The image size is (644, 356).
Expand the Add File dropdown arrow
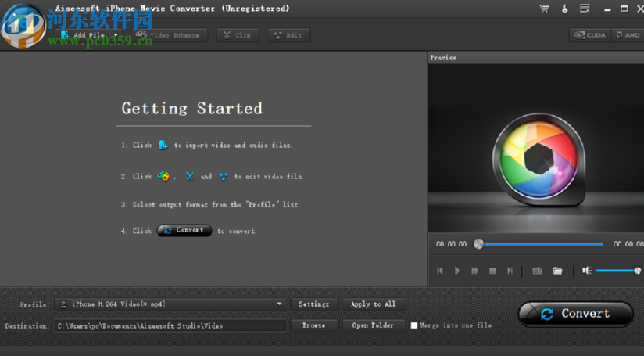click(x=116, y=35)
